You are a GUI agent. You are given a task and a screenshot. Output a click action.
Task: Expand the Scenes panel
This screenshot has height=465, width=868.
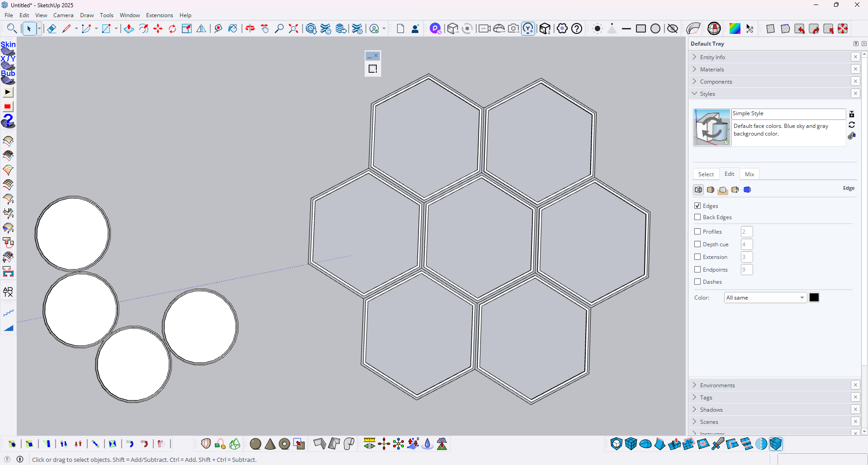770,422
